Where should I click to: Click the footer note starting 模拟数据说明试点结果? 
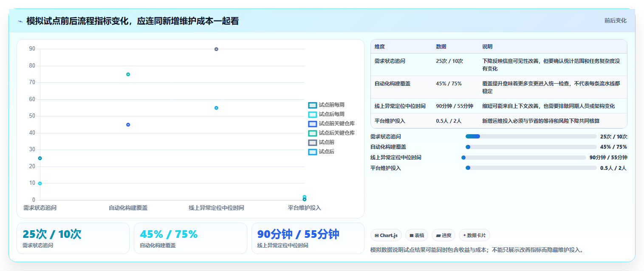477,250
